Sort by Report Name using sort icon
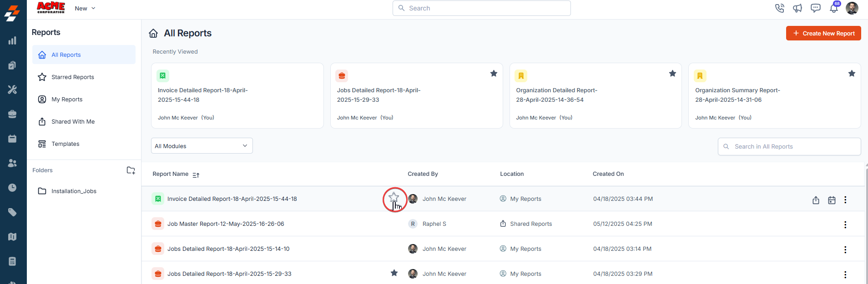Image resolution: width=868 pixels, height=284 pixels. [x=196, y=175]
